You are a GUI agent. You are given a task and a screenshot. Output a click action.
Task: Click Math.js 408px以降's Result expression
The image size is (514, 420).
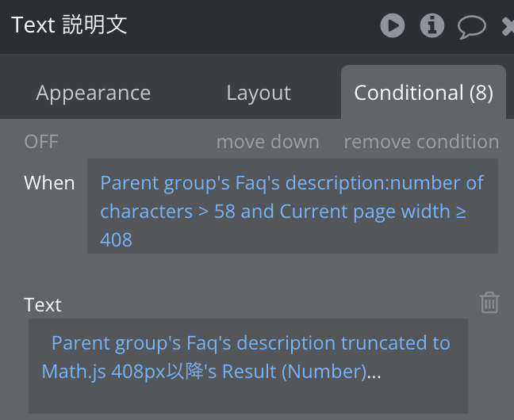coord(204,372)
